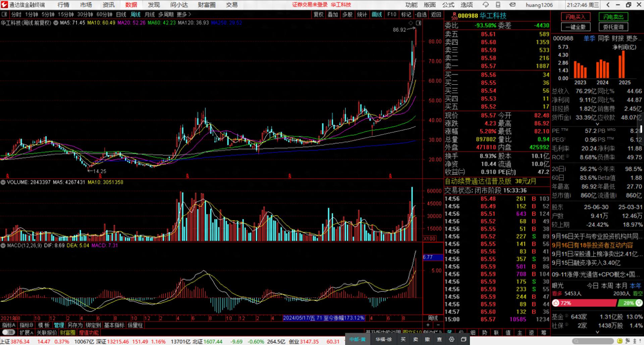
Task: Open the 行情 menu
Action: click(63, 5)
